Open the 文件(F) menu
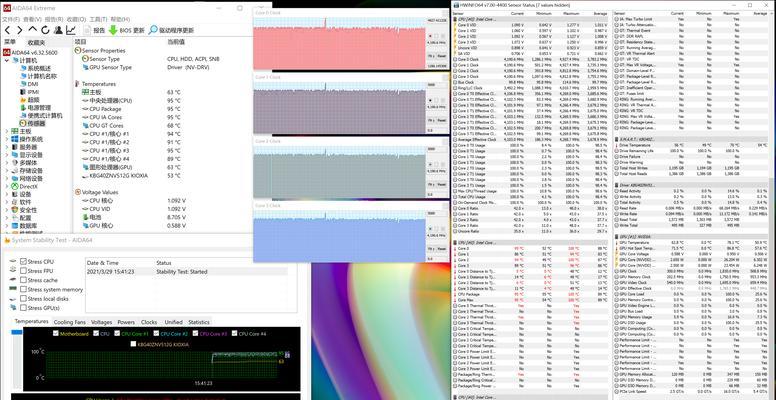Screen dimensions: 776x400 click(11, 19)
